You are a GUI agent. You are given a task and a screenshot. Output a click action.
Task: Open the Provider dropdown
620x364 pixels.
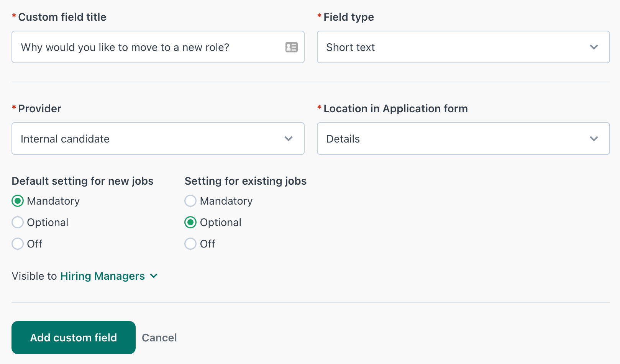click(x=158, y=139)
